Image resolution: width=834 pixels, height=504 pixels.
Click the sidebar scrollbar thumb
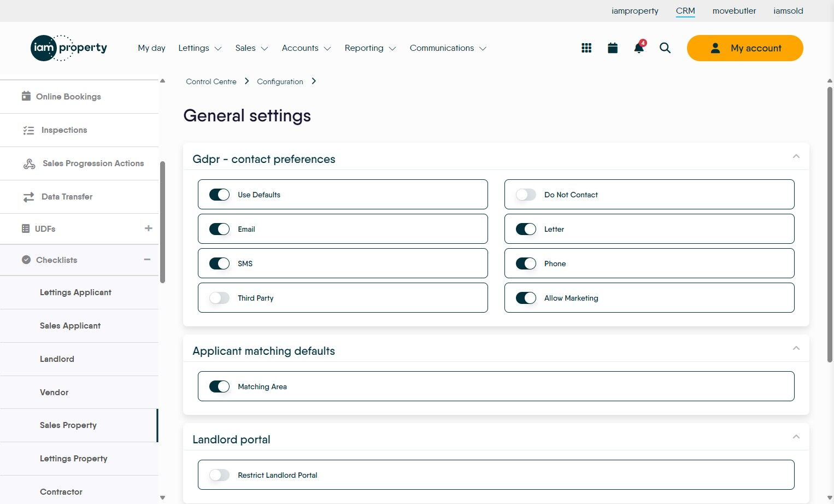[162, 221]
